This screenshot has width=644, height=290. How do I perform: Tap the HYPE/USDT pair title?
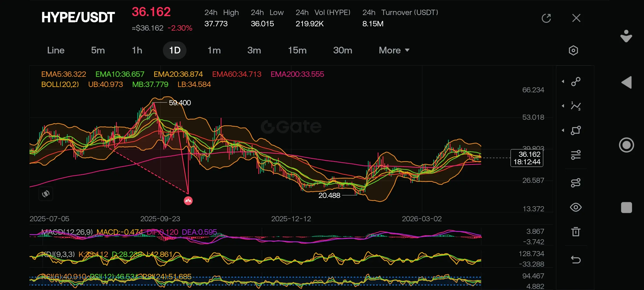[78, 17]
